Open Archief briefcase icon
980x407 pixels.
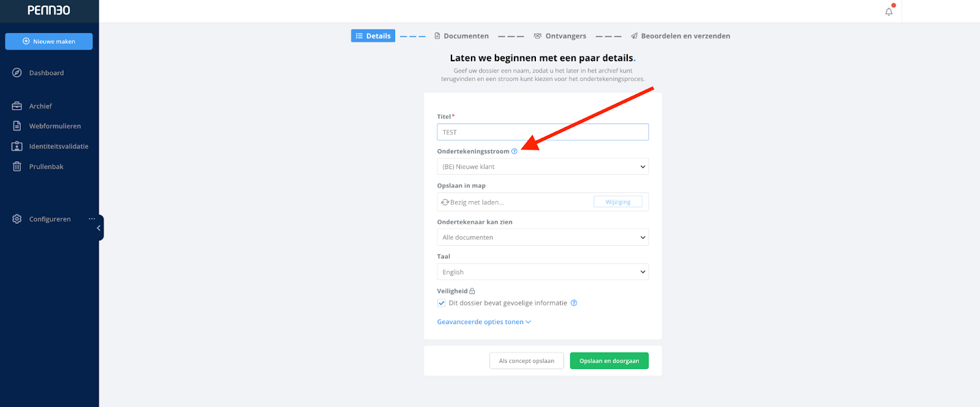[x=17, y=106]
